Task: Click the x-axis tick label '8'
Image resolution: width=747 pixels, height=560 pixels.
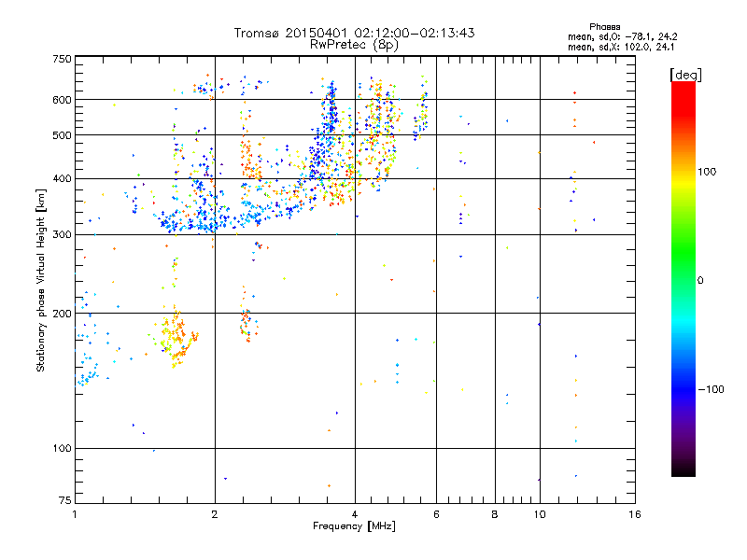Action: [495, 514]
